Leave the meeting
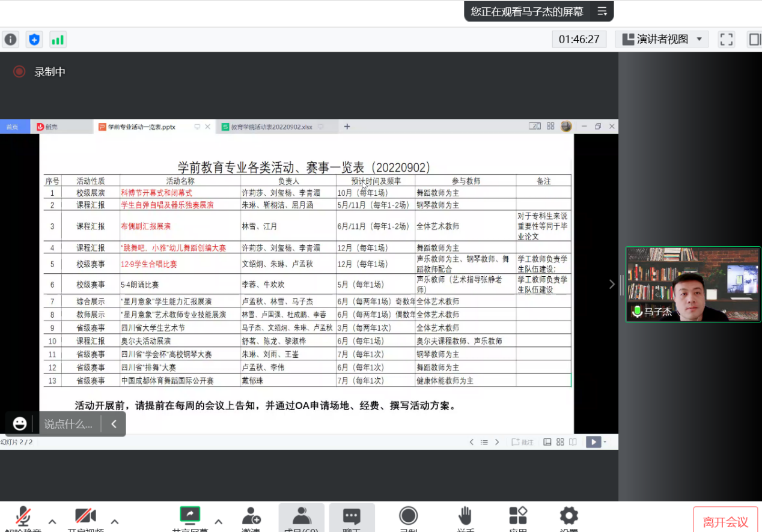This screenshot has height=532, width=762. (x=725, y=521)
